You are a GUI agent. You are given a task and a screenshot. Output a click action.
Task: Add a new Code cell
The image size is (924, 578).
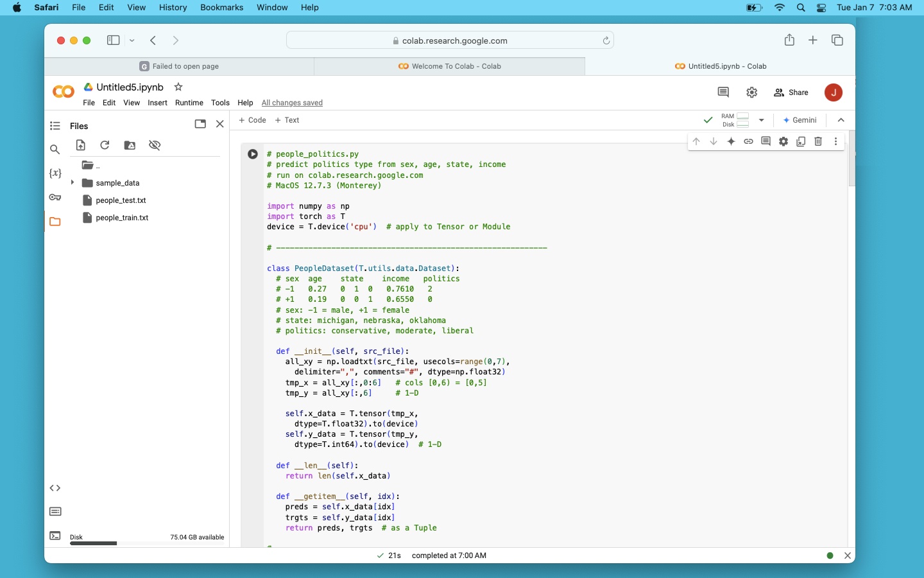(x=252, y=120)
